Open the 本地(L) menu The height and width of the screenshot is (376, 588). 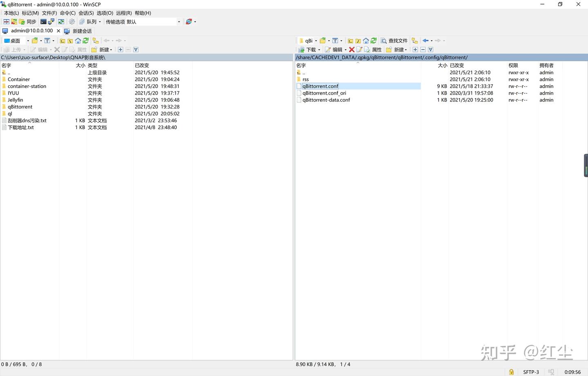(x=11, y=13)
